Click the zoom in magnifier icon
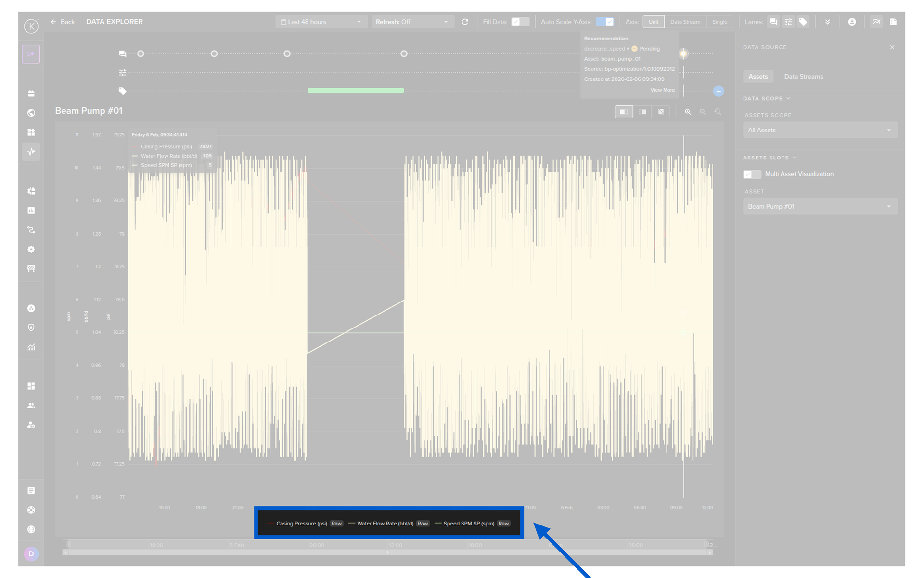 click(688, 112)
